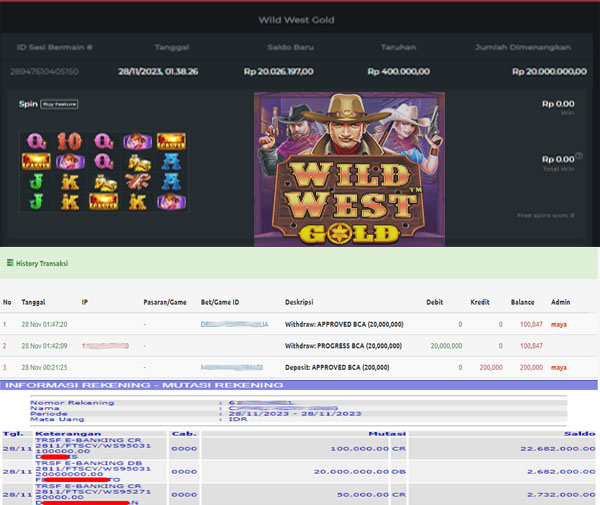Click the 200,000 Balance value in the deposit row
Screen dimensions: 600x505
(531, 367)
